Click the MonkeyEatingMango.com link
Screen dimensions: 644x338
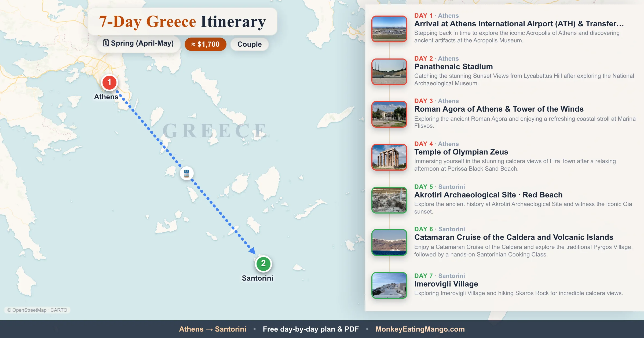pyautogui.click(x=420, y=329)
